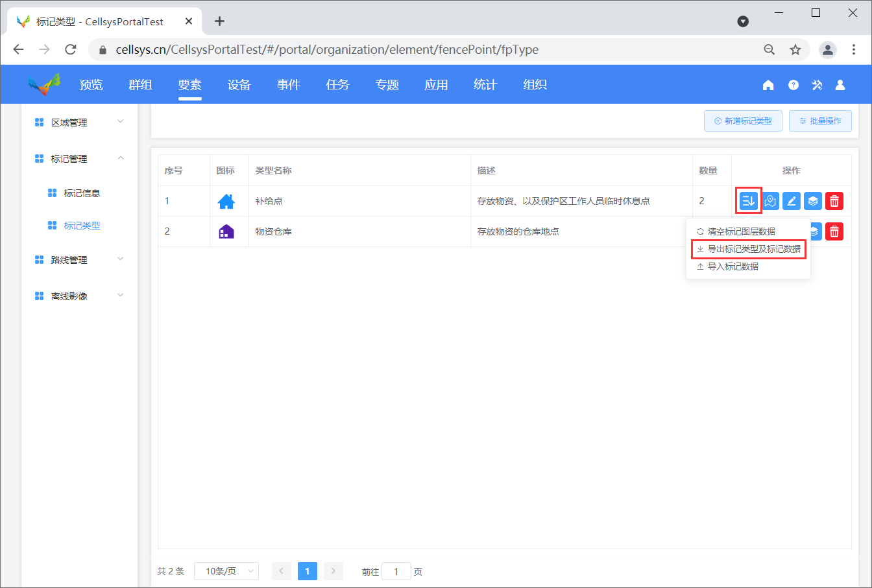
Task: Expand 路线管理 sidebar section
Action: 79,259
